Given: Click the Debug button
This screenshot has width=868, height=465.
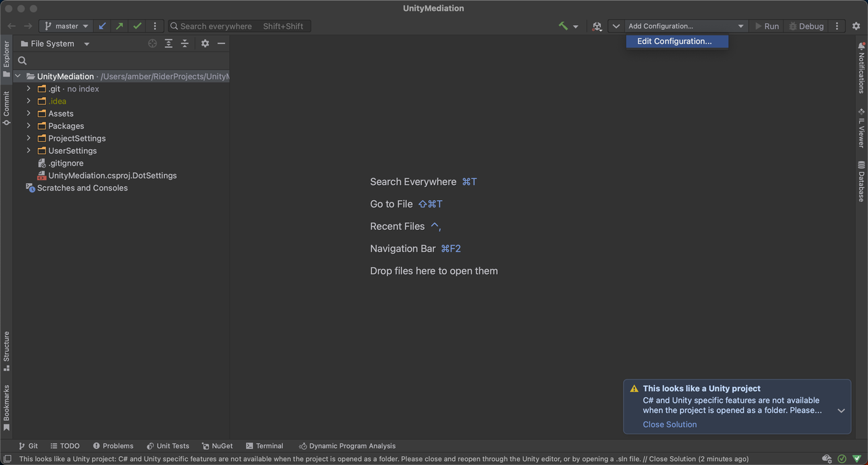Looking at the screenshot, I should (806, 26).
